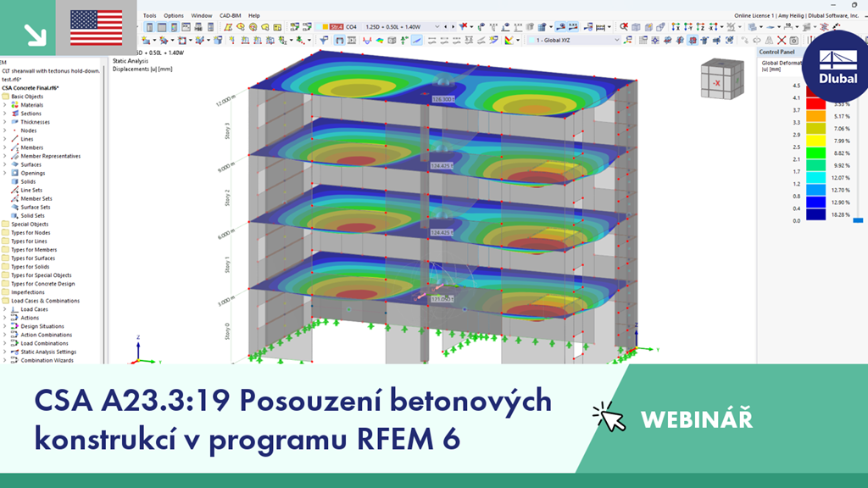Click the rainbow color scale icon
The image size is (868, 488).
[509, 40]
